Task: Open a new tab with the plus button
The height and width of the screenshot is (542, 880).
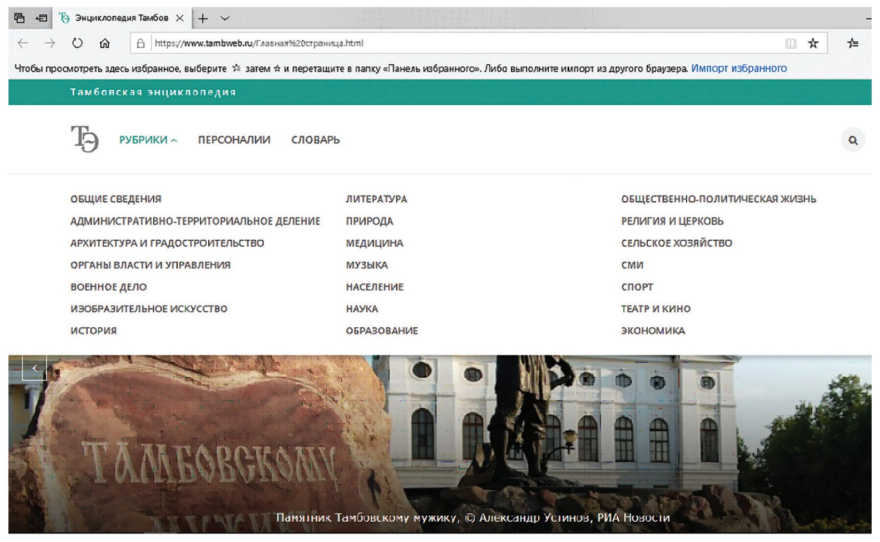Action: pyautogui.click(x=201, y=18)
